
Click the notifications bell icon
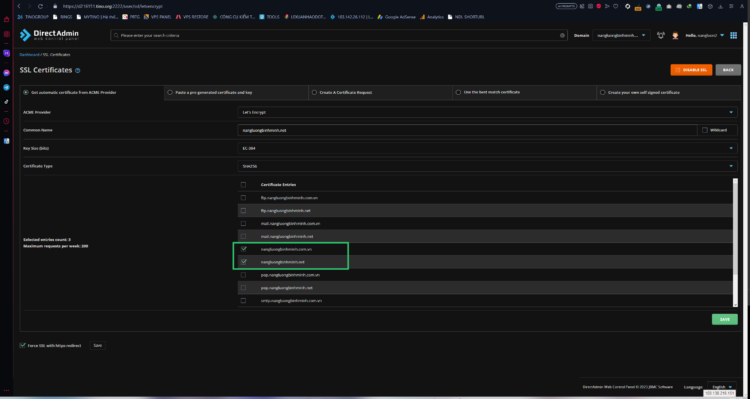tap(661, 35)
